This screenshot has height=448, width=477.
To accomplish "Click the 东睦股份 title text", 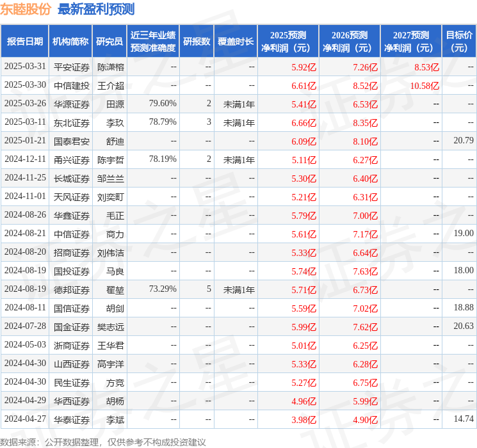I will (26, 9).
